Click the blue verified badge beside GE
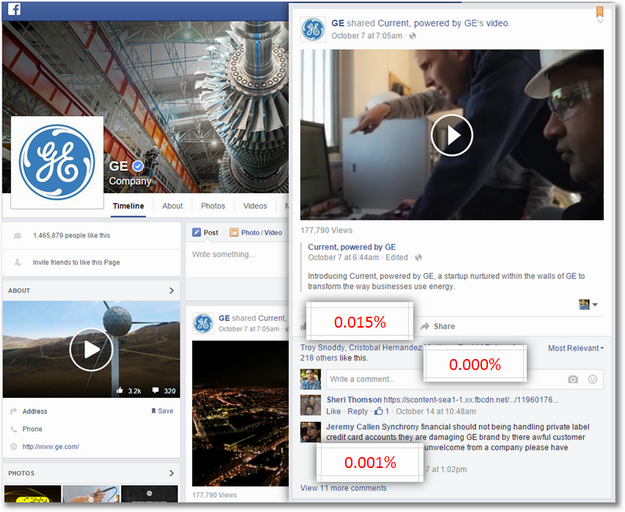 click(138, 166)
